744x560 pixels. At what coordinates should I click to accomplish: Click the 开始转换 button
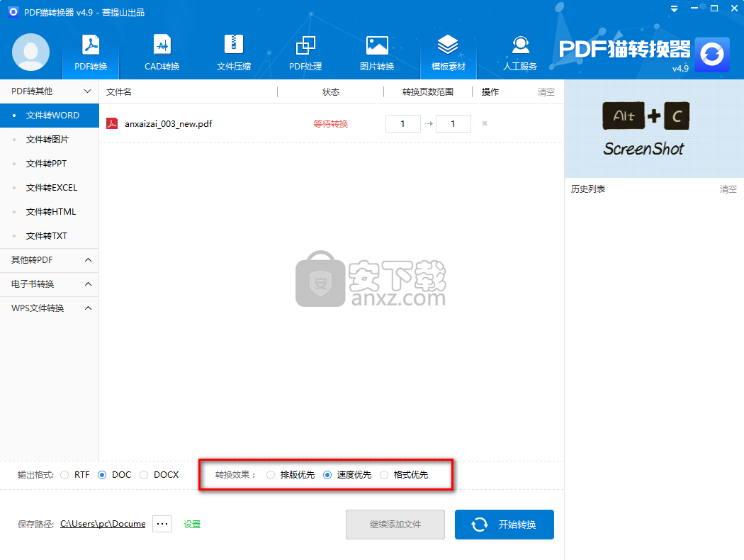click(x=504, y=525)
